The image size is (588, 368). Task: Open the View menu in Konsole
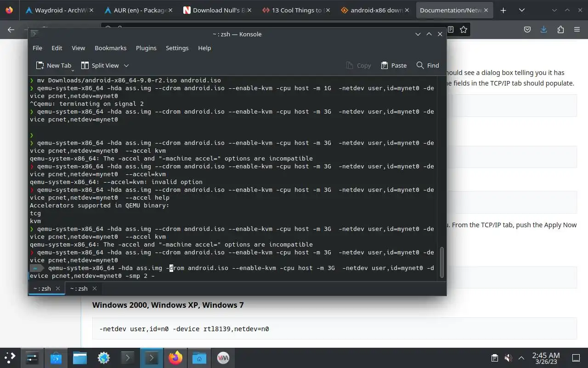[x=79, y=48]
